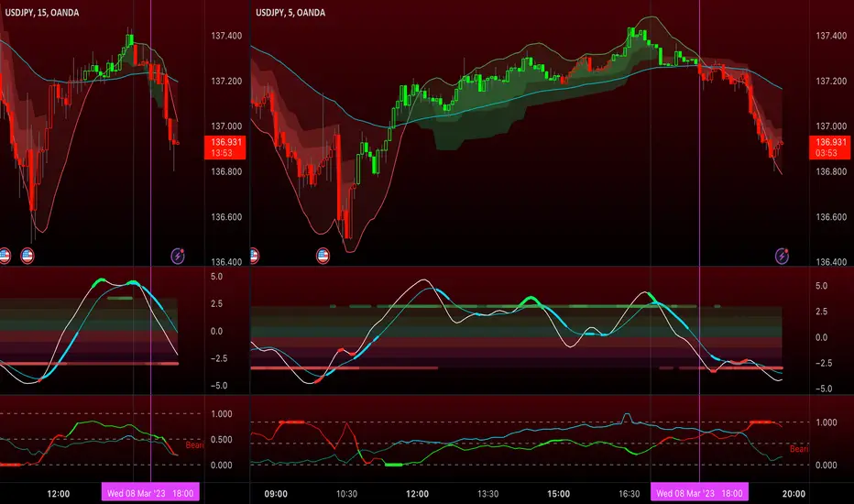Viewport: 854px width, 504px height.
Task: Click the USDJPY, 5, OANDA chart title
Action: (290, 13)
